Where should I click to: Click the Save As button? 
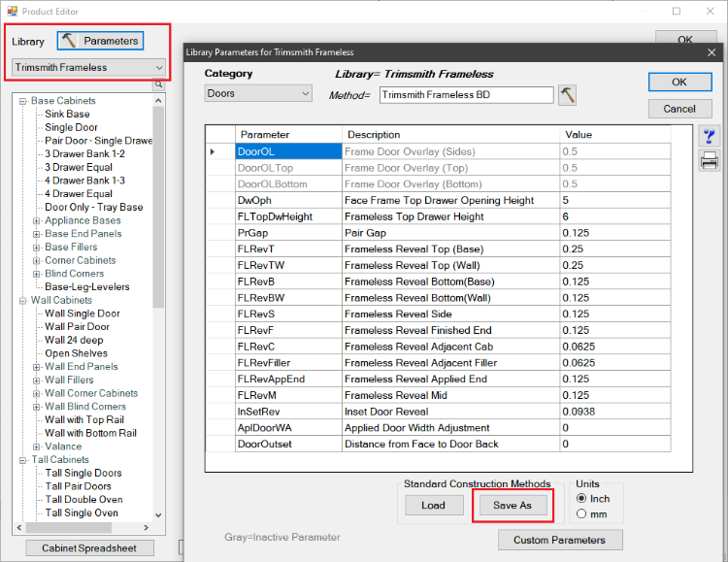[513, 506]
